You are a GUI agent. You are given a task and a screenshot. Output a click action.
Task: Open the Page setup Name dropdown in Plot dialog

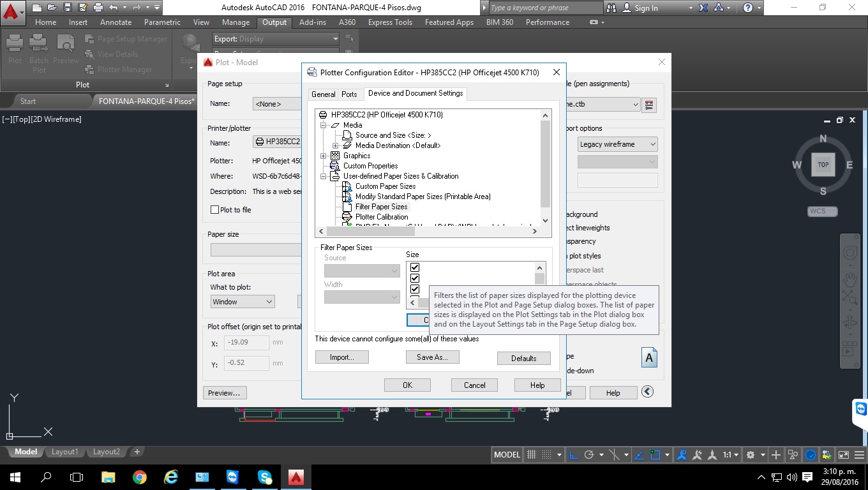click(277, 103)
